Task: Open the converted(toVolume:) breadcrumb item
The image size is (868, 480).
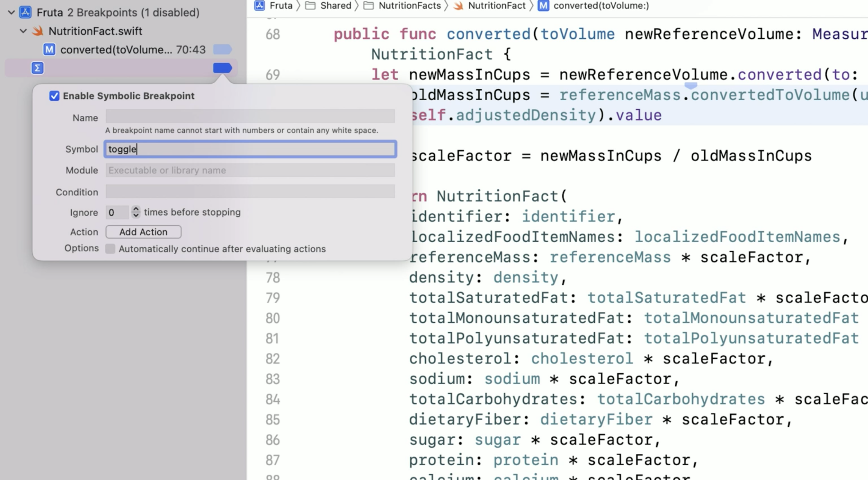Action: [x=601, y=6]
